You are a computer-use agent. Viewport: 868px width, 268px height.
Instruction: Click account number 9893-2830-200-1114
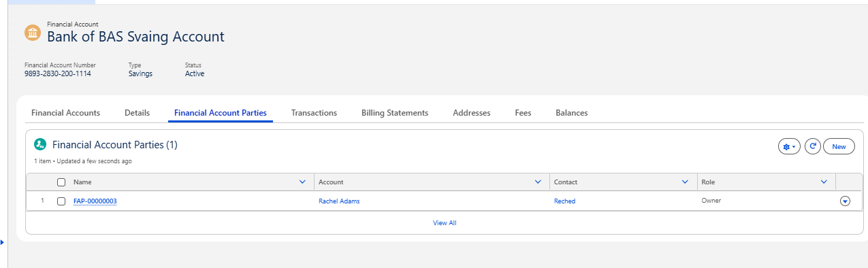pyautogui.click(x=58, y=73)
